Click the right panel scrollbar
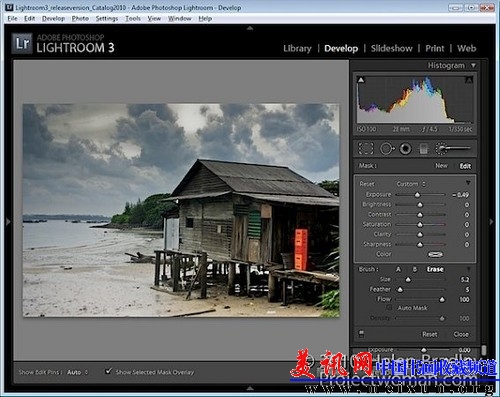This screenshot has height=397, width=500. [x=484, y=350]
